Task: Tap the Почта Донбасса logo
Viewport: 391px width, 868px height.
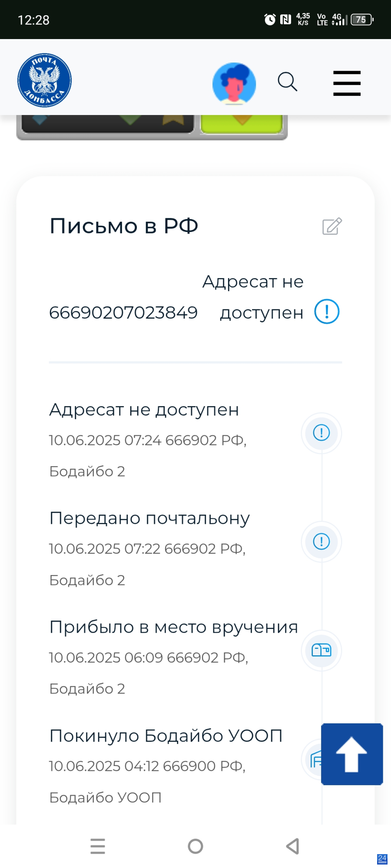Action: coord(44,80)
